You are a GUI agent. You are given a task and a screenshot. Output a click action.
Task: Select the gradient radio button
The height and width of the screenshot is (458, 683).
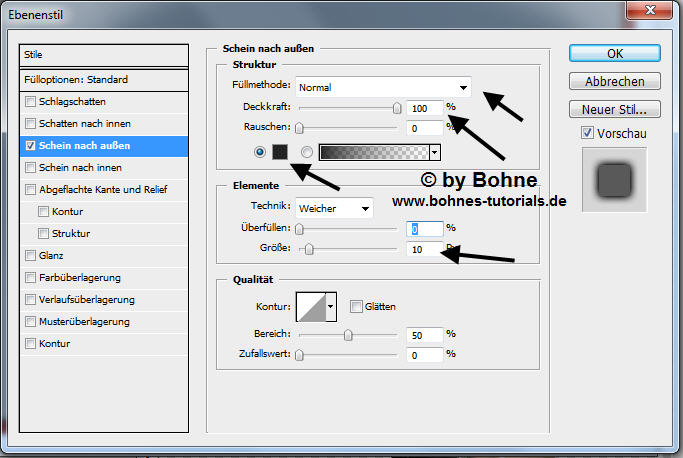tap(307, 152)
